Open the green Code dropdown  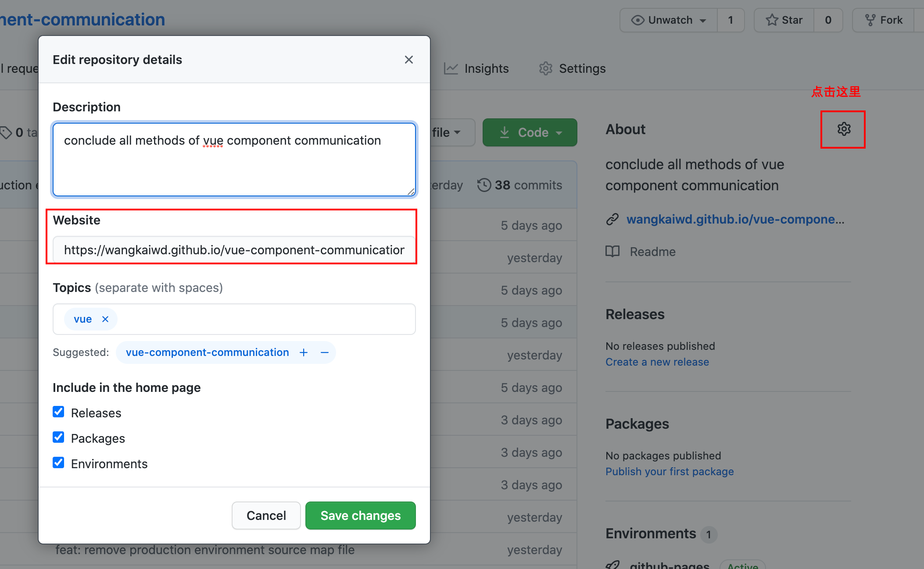pos(530,132)
